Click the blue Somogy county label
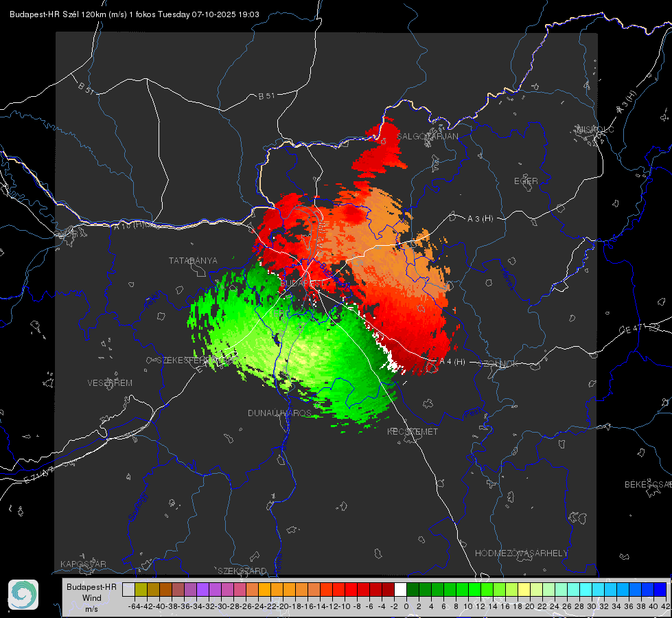The height and width of the screenshot is (618, 672). click(x=137, y=507)
